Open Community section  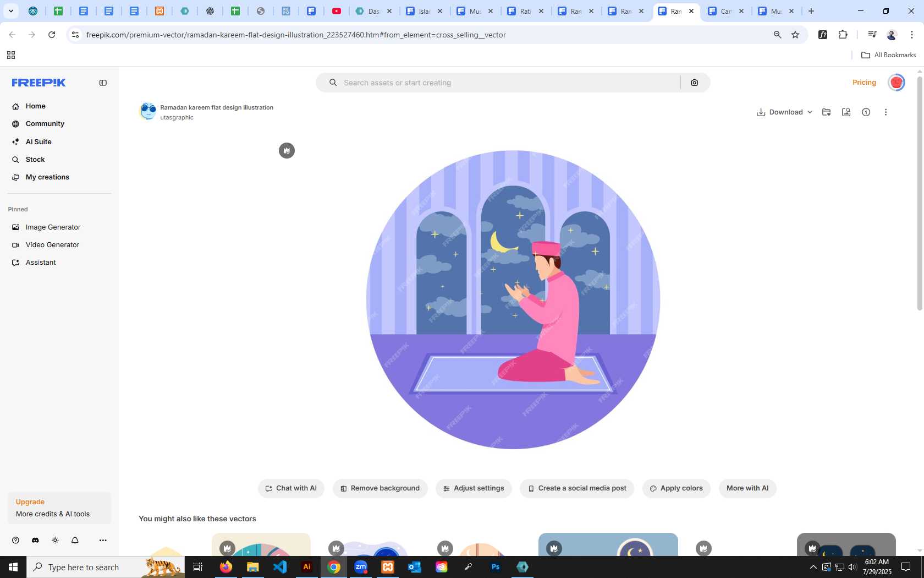(45, 124)
